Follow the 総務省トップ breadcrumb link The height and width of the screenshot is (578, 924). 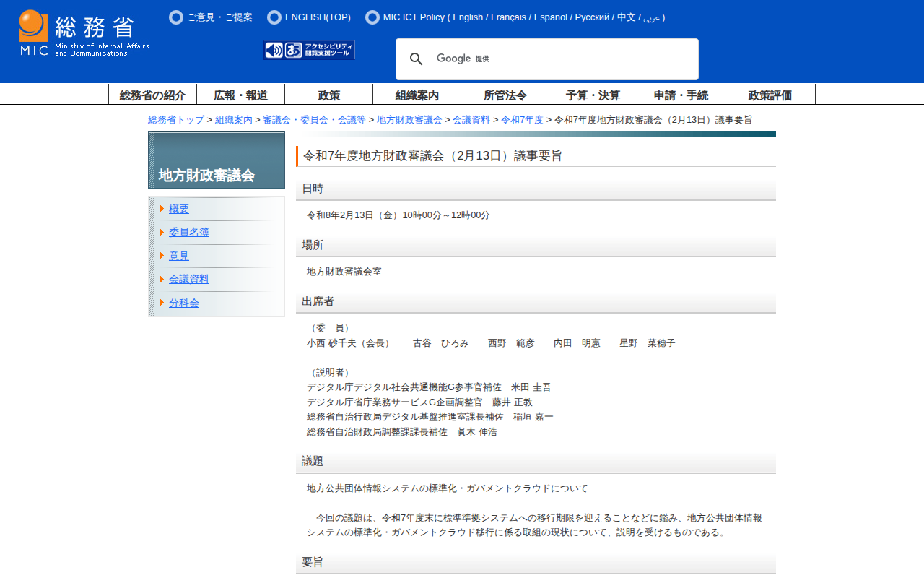[176, 120]
